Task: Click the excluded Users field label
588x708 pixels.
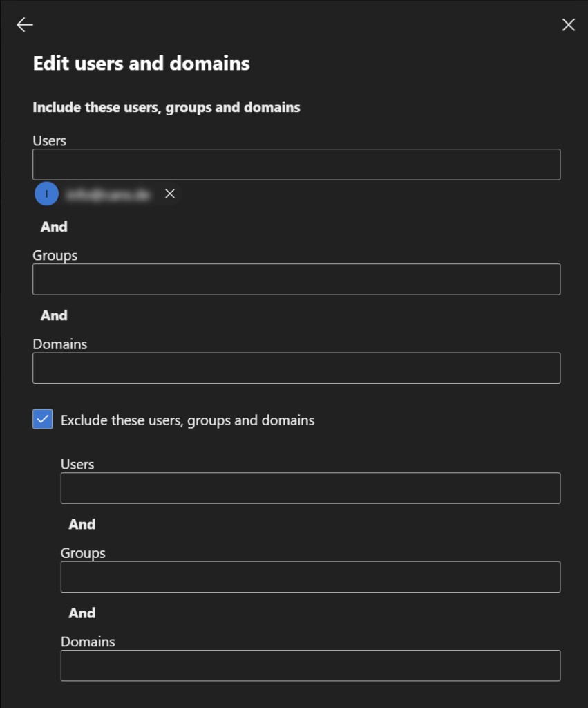Action: point(77,464)
